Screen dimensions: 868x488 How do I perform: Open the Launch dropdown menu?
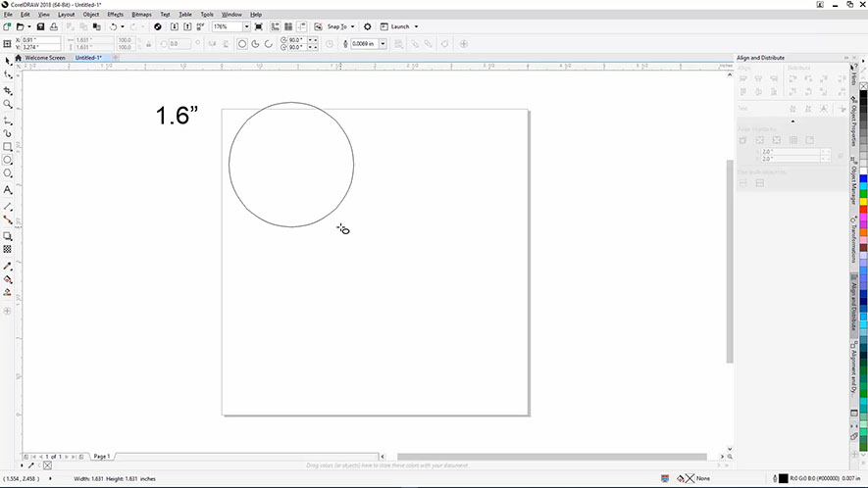(x=416, y=26)
